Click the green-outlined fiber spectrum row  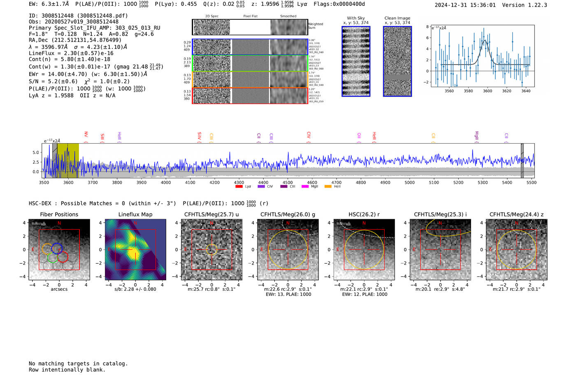[x=250, y=63]
